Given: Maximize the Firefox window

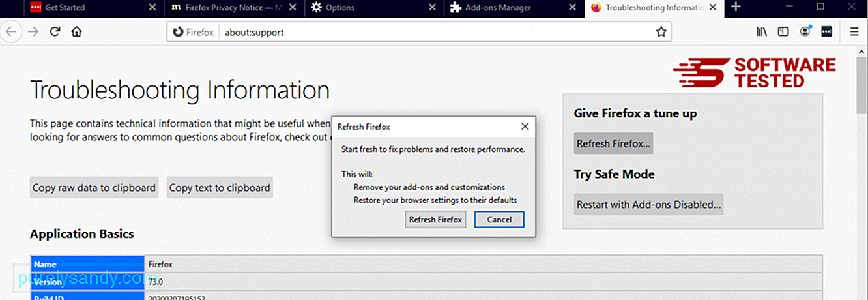Looking at the screenshot, I should 821,7.
